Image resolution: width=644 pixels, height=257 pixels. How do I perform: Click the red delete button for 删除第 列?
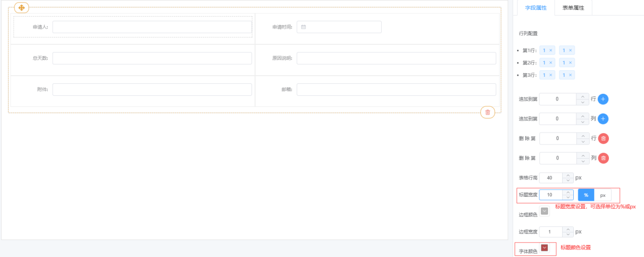(603, 158)
